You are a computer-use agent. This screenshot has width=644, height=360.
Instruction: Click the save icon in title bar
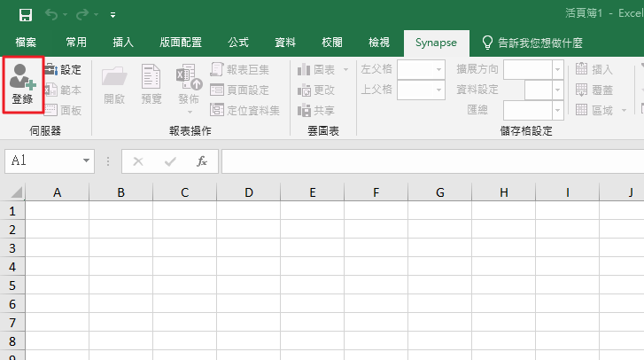coord(26,15)
